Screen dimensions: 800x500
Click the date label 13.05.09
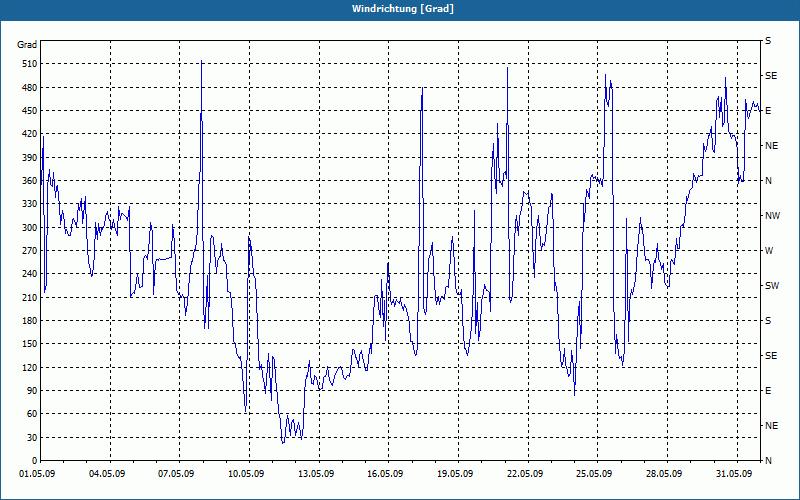[316, 474]
